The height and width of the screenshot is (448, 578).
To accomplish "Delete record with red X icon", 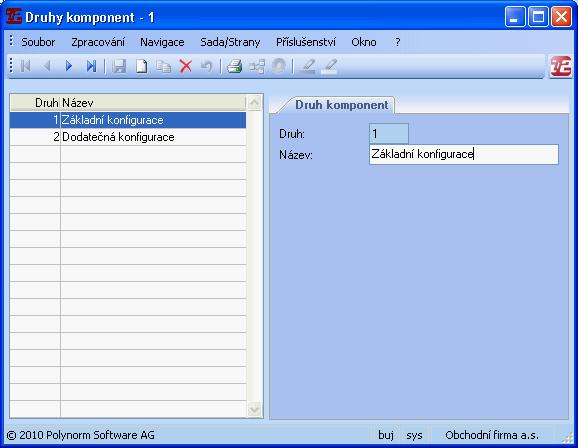I will click(x=186, y=66).
